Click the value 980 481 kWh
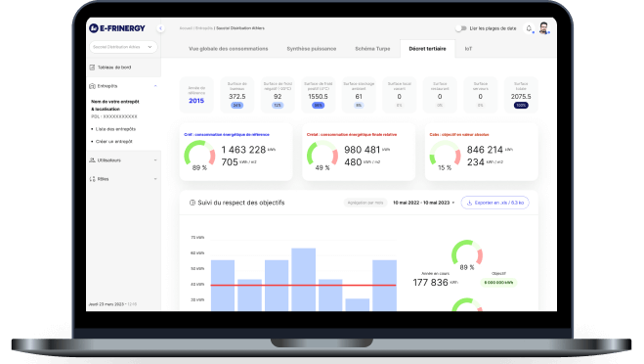The image size is (644, 364). [366, 150]
